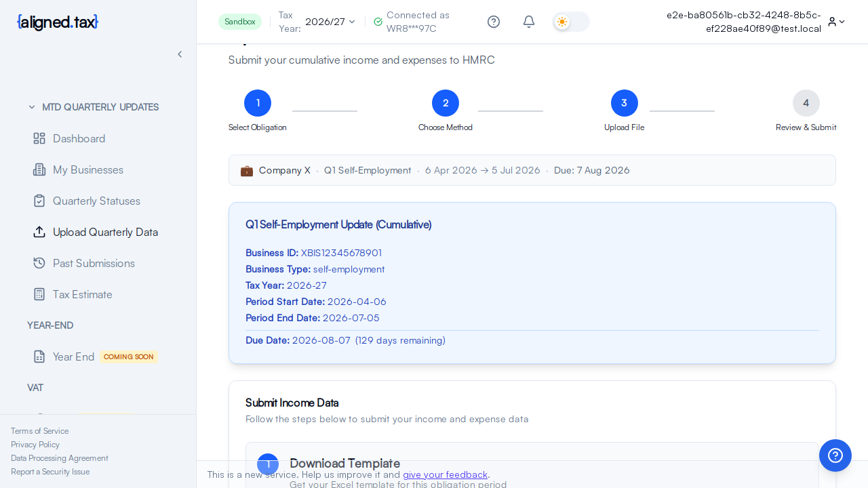Open Quarterly Statuses via its clipboard icon
868x488 pixels.
[x=39, y=201]
